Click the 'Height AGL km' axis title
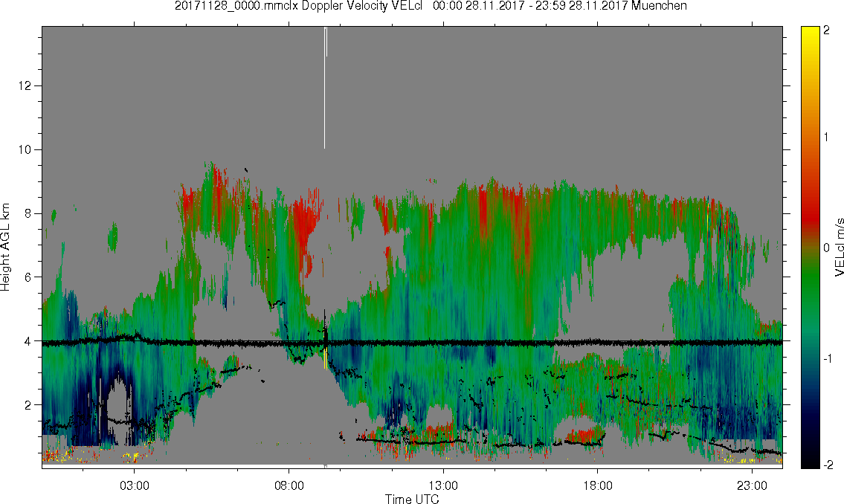This screenshot has width=844, height=504. (5, 248)
